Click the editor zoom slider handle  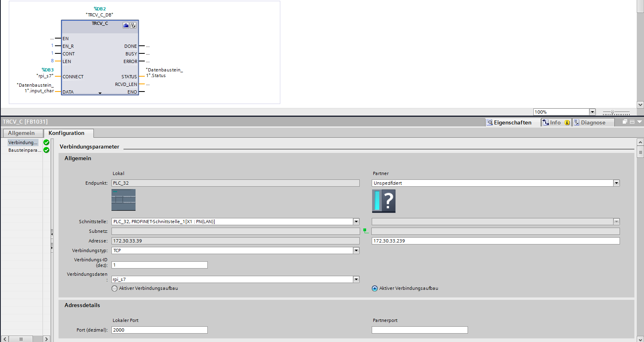click(x=612, y=112)
